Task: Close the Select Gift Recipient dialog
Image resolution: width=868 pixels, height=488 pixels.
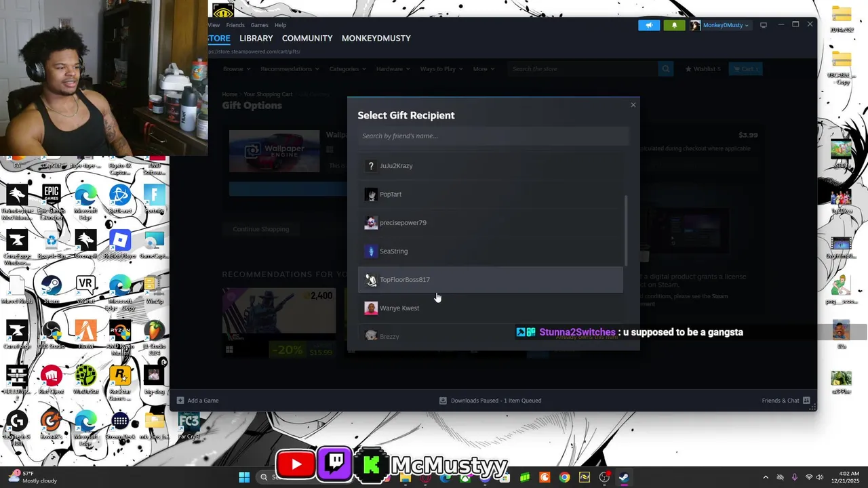Action: click(633, 105)
